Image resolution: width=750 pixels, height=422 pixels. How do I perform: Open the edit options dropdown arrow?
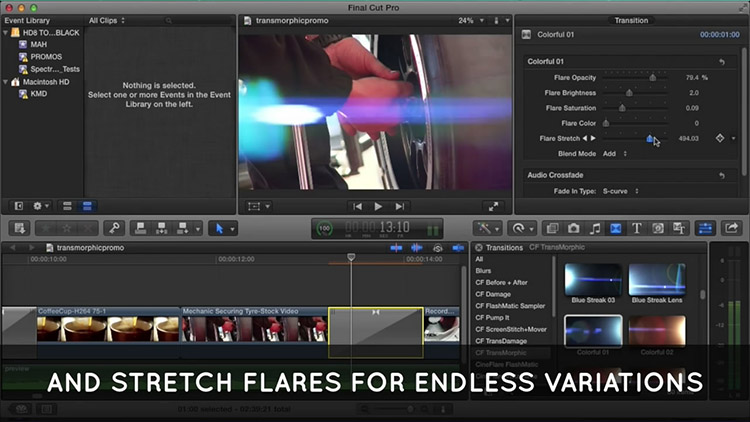[x=198, y=229]
